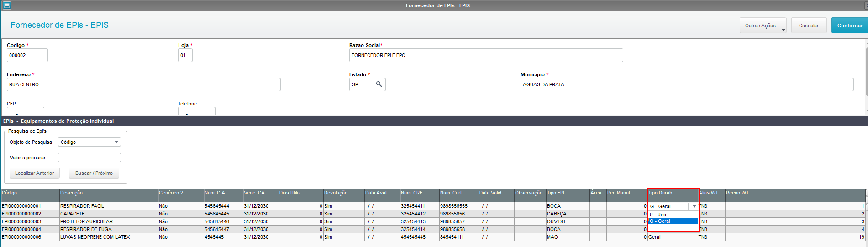Click the CAPACETE description cell

point(109,214)
